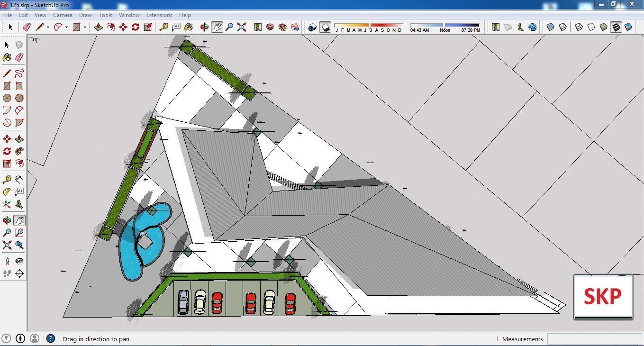Image resolution: width=644 pixels, height=346 pixels.
Task: Choose the Circle tool in left panel
Action: click(x=7, y=98)
